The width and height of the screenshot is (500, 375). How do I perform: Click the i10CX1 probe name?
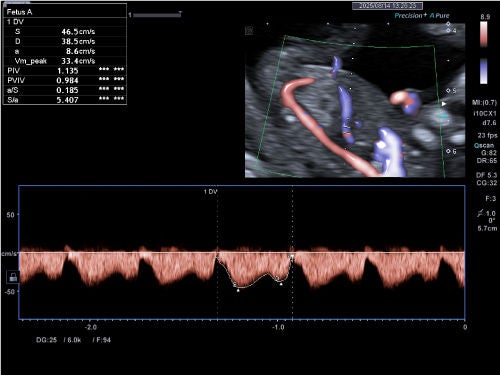[x=485, y=113]
